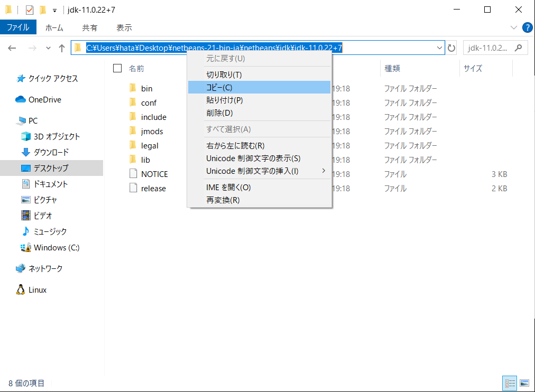Choose IME を開く(O) option
Viewport: 535px width, 392px height.
click(260, 187)
